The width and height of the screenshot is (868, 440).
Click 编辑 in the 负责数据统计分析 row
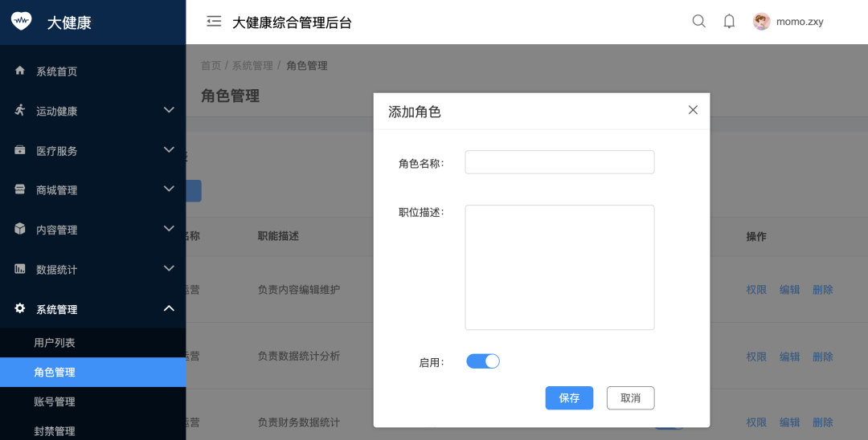789,356
